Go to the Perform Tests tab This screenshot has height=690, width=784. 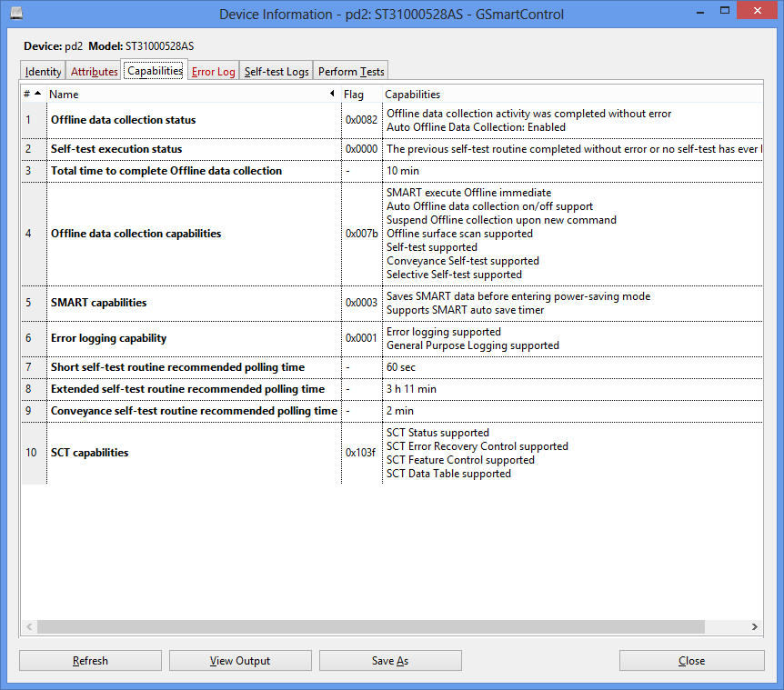(351, 72)
